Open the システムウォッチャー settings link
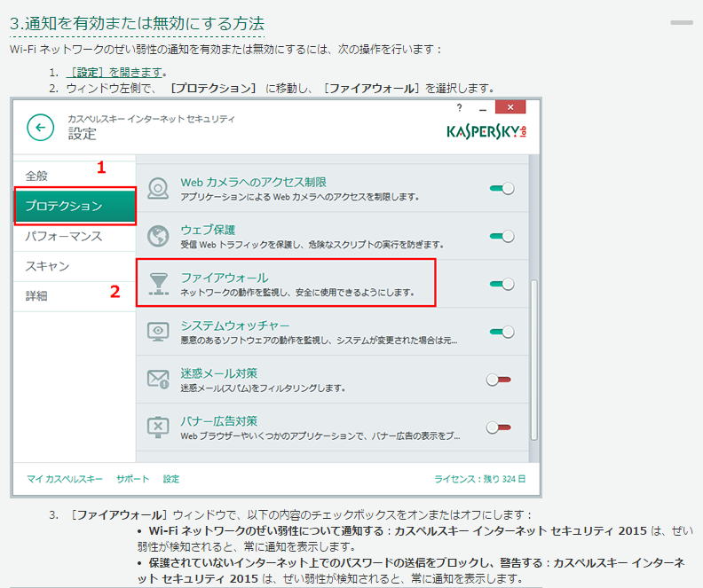The height and width of the screenshot is (588, 703). (235, 325)
